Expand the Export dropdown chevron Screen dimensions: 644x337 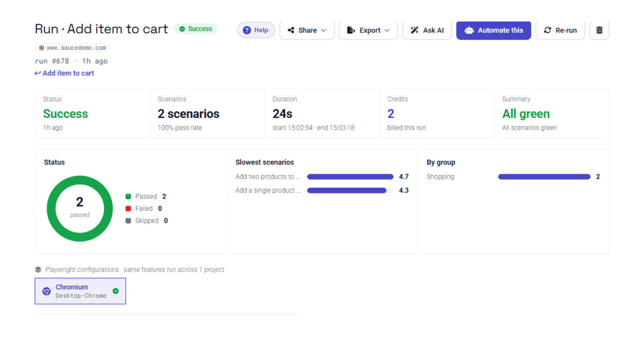point(387,31)
